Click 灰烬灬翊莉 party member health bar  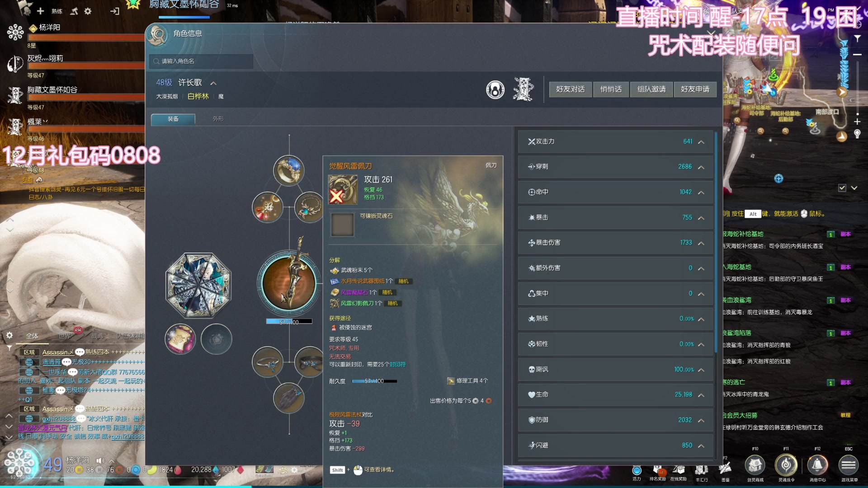pyautogui.click(x=86, y=66)
